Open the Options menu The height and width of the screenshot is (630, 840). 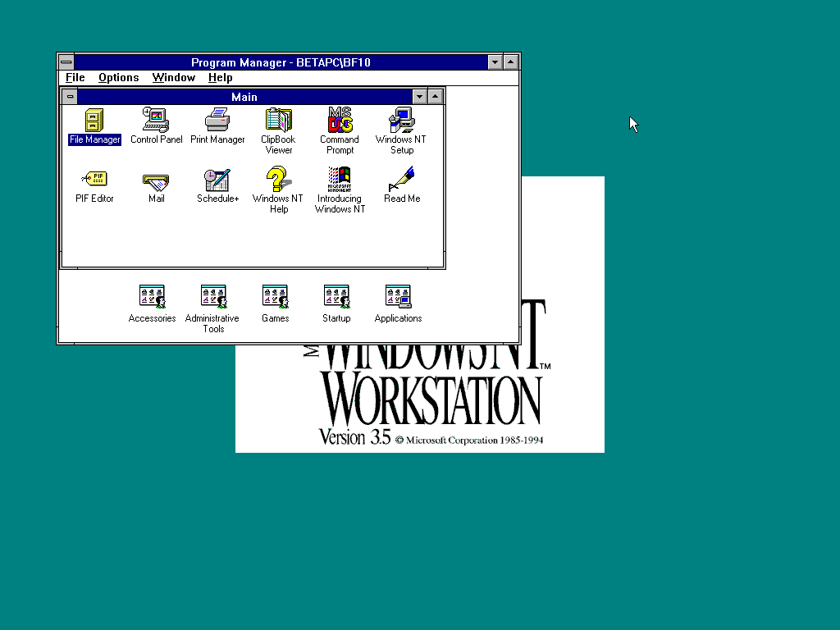click(118, 78)
